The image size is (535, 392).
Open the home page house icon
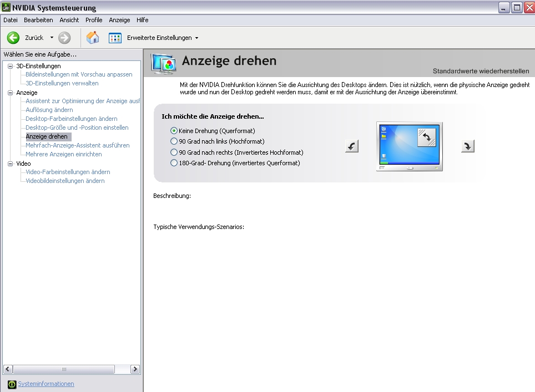click(93, 38)
